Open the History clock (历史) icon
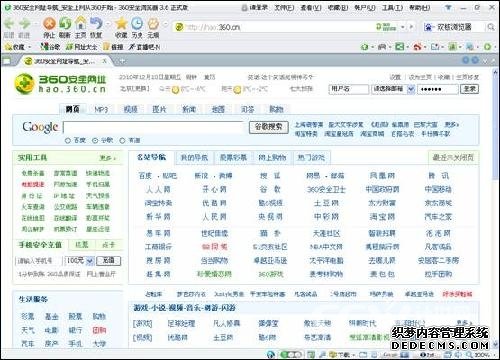 coord(137,24)
